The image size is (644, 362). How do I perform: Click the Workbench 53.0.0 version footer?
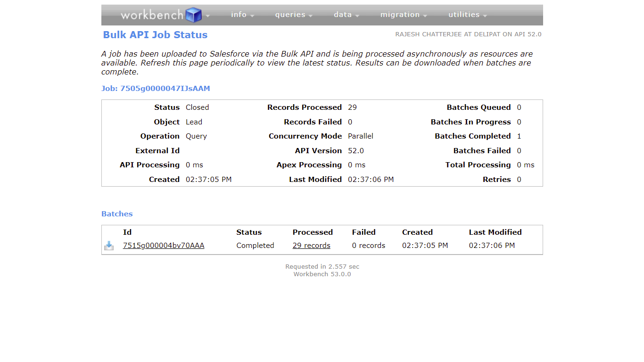point(322,274)
